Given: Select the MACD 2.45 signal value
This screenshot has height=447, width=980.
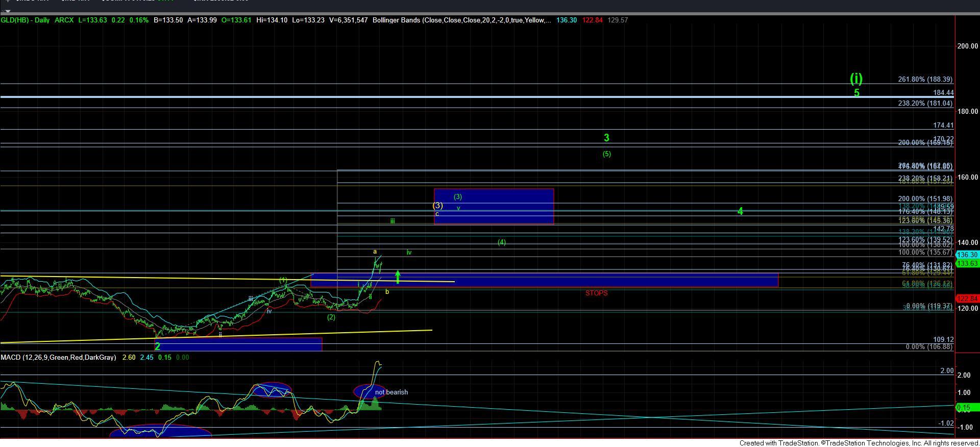Looking at the screenshot, I should pos(146,358).
